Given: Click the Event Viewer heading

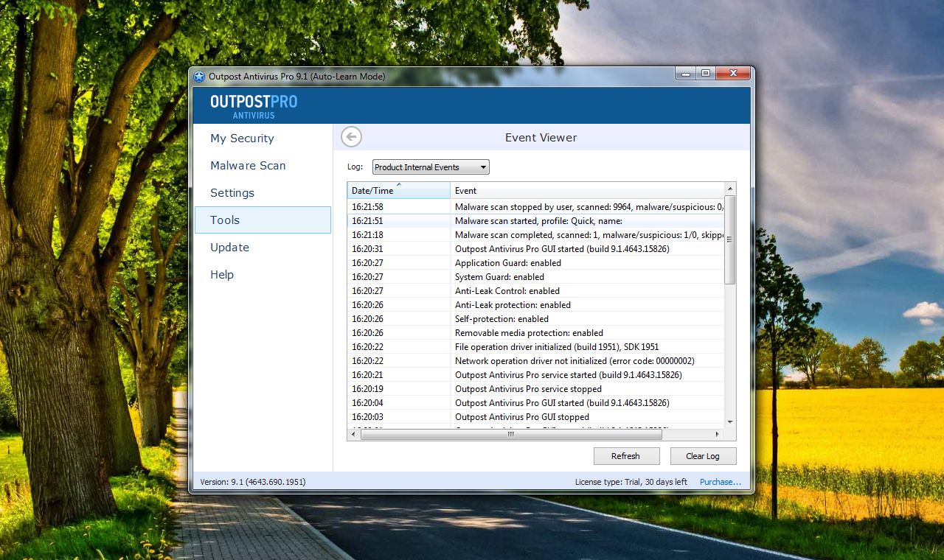Looking at the screenshot, I should (541, 138).
